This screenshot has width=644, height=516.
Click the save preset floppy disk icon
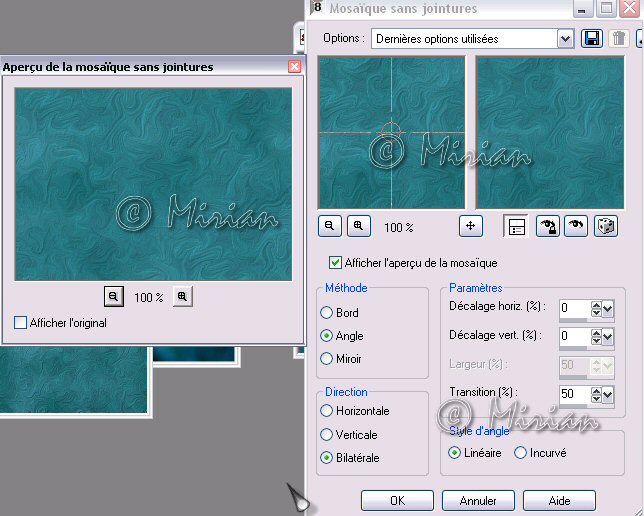tap(592, 39)
